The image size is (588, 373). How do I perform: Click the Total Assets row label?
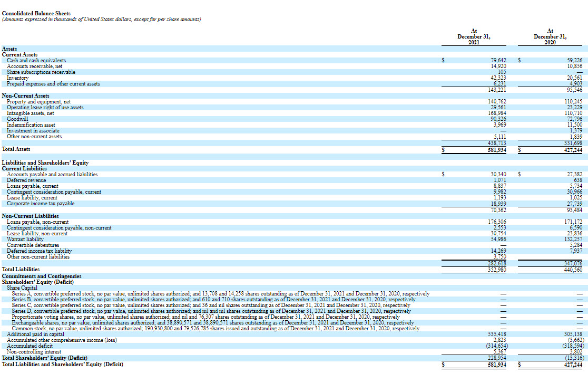coord(17,149)
